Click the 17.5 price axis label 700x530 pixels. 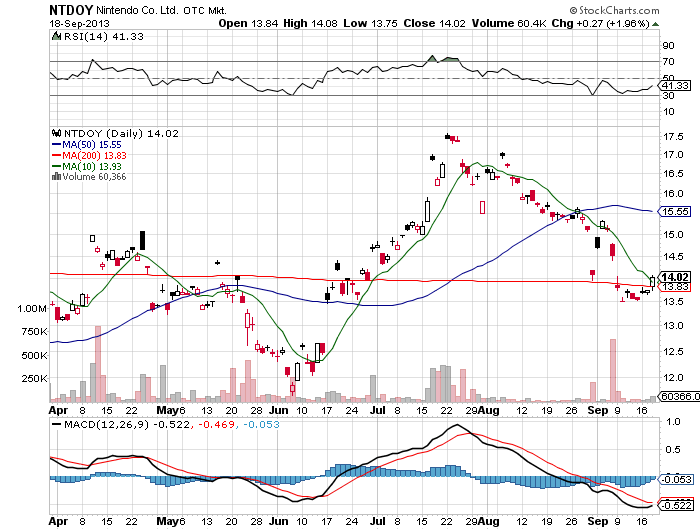[673, 137]
